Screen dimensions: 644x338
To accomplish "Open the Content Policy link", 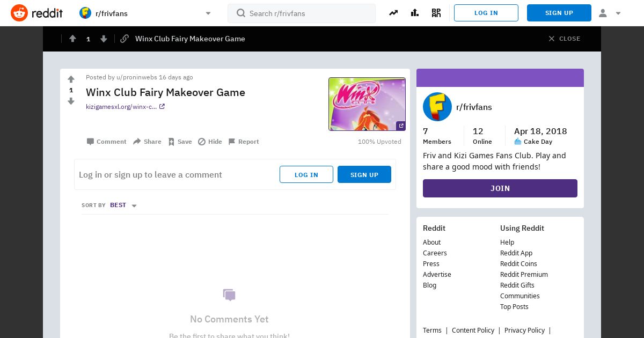I will pyautogui.click(x=473, y=330).
